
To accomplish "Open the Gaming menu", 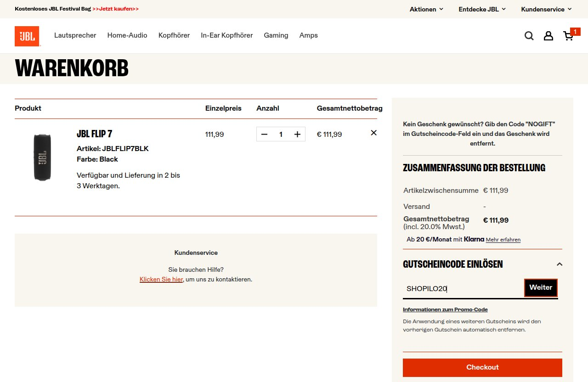I will pyautogui.click(x=276, y=35).
